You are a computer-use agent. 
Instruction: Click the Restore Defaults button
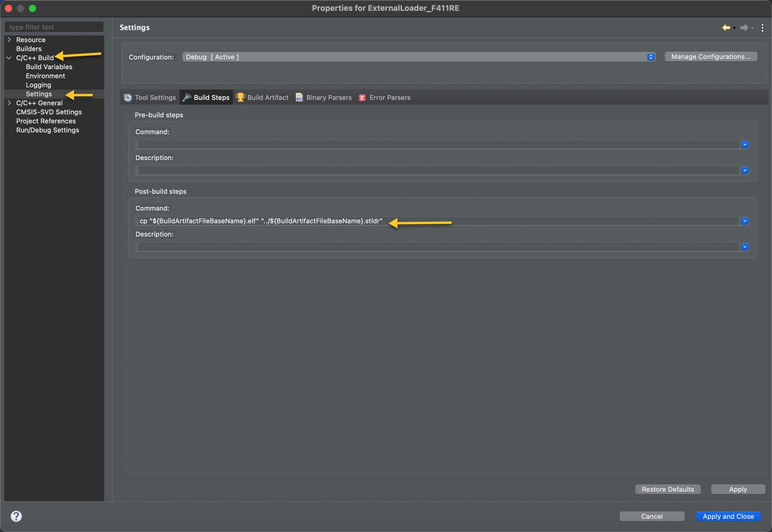[668, 489]
